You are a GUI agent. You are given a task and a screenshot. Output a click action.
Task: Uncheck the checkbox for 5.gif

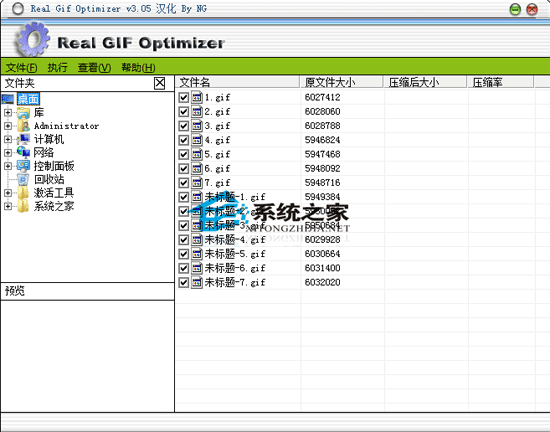(183, 154)
